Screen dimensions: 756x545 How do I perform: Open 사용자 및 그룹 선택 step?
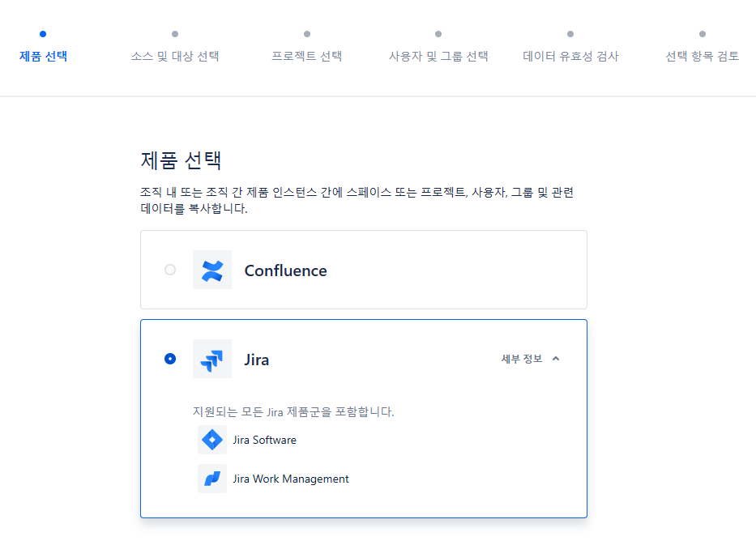tap(438, 56)
